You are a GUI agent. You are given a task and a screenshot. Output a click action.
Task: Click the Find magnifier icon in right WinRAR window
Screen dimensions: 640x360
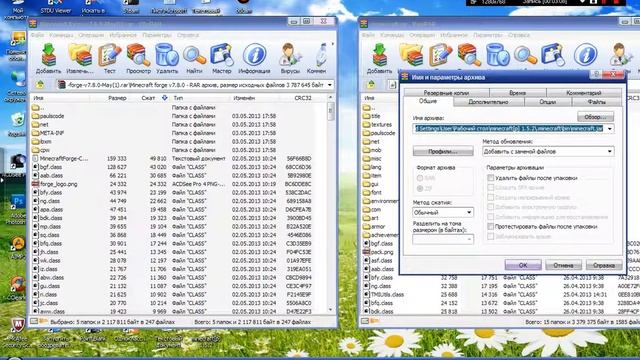(525, 55)
